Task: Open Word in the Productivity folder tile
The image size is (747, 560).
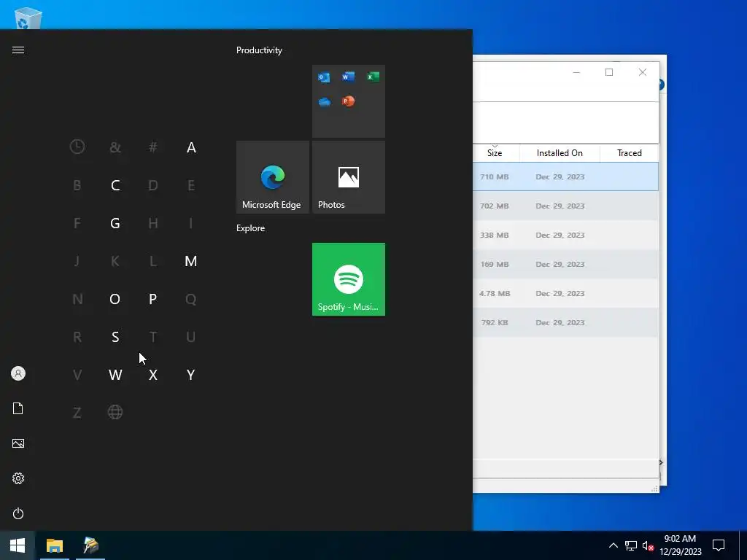Action: coord(348,77)
